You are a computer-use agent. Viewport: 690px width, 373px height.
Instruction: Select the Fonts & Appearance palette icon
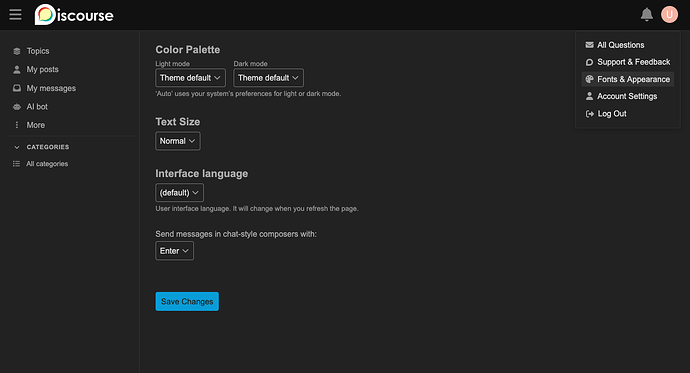point(589,79)
